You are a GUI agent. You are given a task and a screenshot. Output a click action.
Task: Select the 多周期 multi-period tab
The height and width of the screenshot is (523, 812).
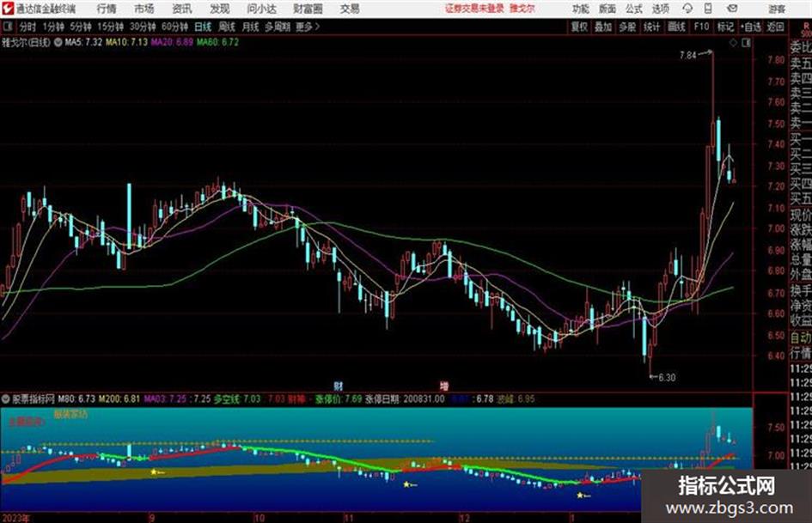click(278, 27)
